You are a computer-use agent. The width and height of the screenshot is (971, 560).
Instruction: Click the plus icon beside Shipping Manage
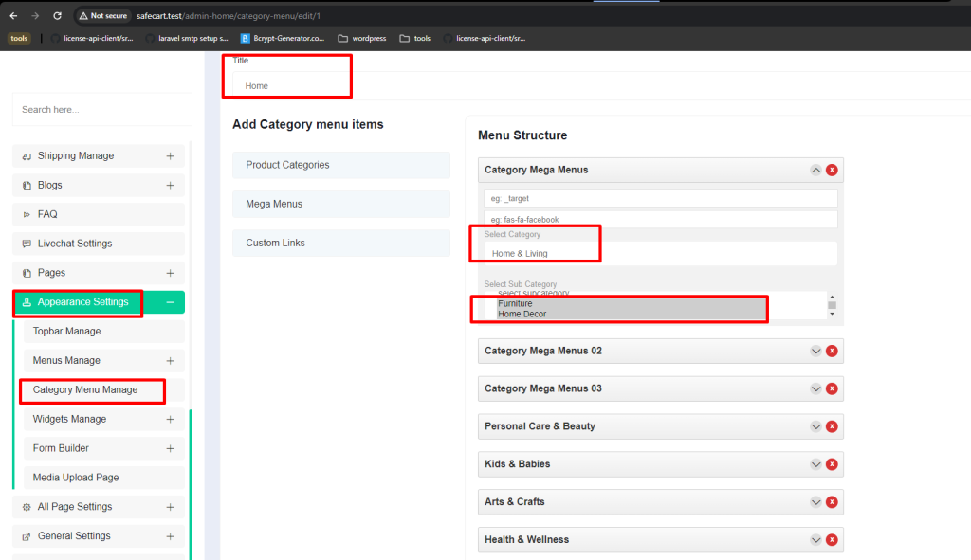(171, 156)
